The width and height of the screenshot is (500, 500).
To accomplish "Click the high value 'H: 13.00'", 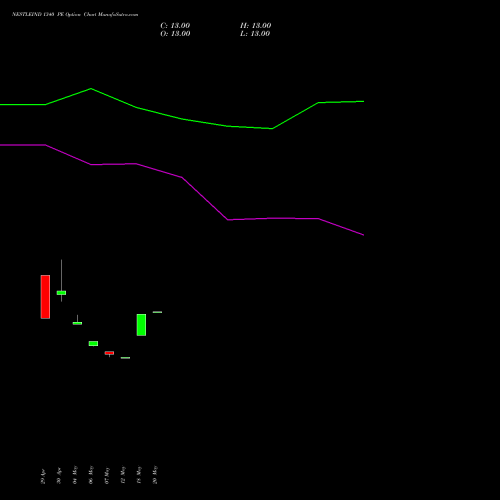I will pyautogui.click(x=256, y=26).
